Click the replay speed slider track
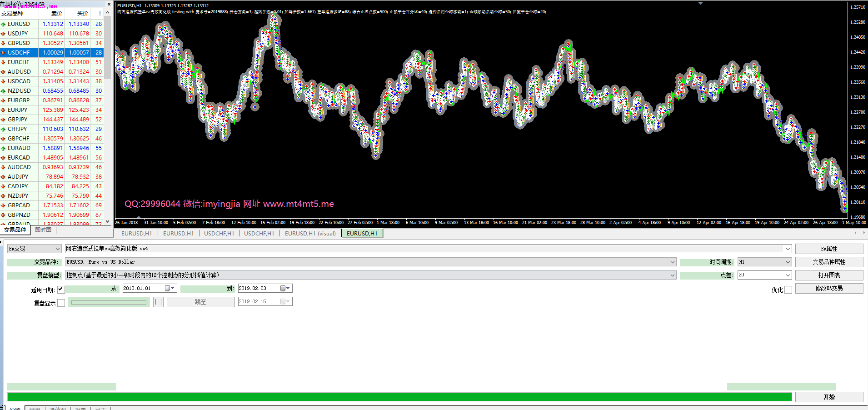 (109, 302)
